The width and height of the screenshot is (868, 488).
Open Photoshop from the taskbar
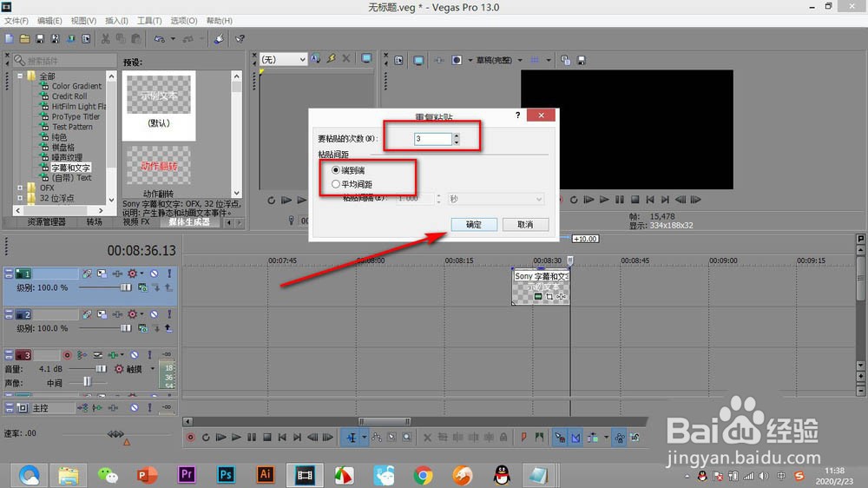[x=226, y=475]
